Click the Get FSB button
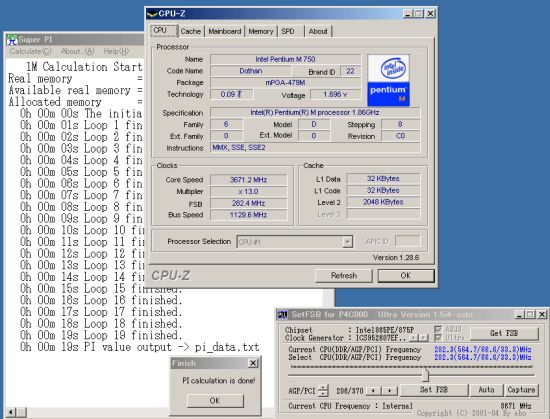The height and width of the screenshot is (419, 550). (x=504, y=333)
